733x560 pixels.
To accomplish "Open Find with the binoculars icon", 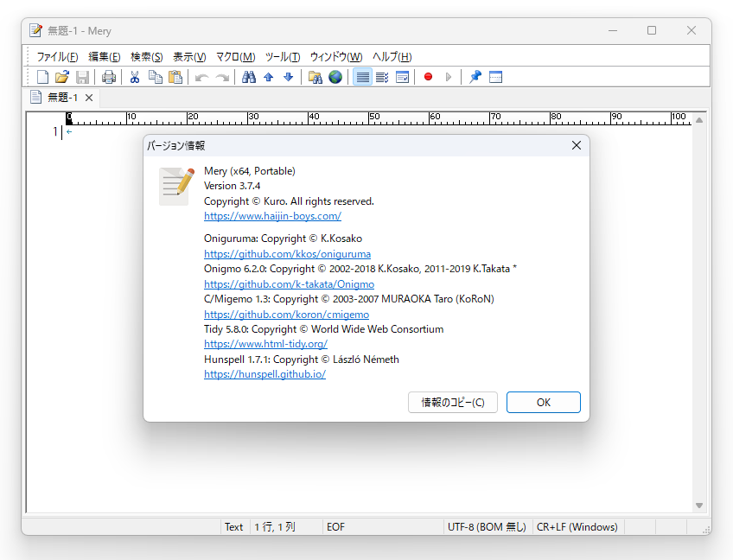I will 249,77.
